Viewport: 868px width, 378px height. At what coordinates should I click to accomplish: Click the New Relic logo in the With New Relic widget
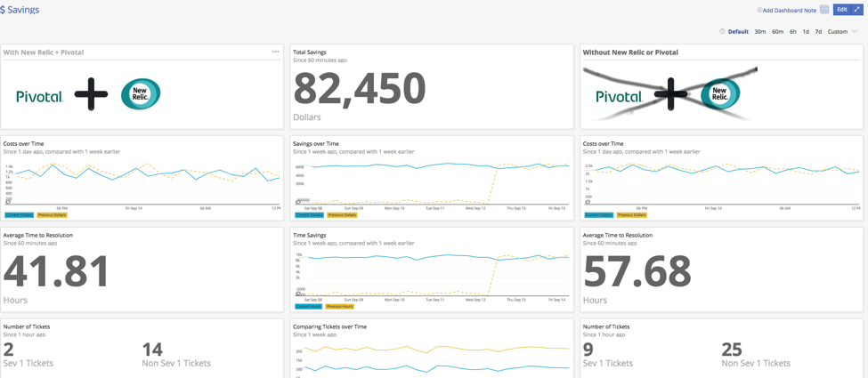141,94
